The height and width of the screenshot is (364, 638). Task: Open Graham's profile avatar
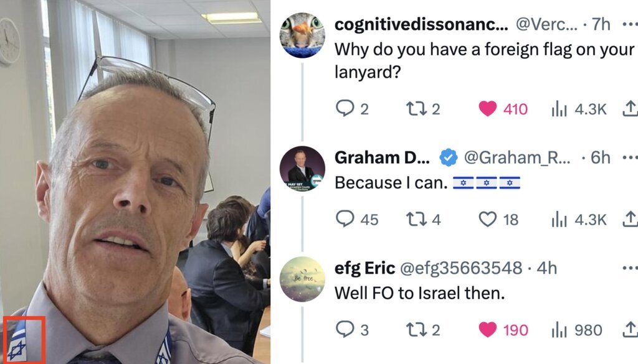[302, 169]
